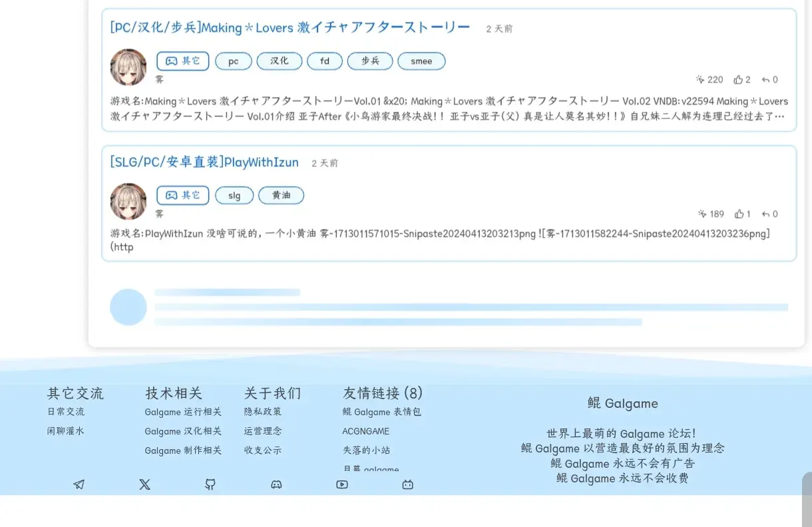Screen dimensions: 812x527
Task: Select the 黄油 tag
Action: (x=281, y=196)
